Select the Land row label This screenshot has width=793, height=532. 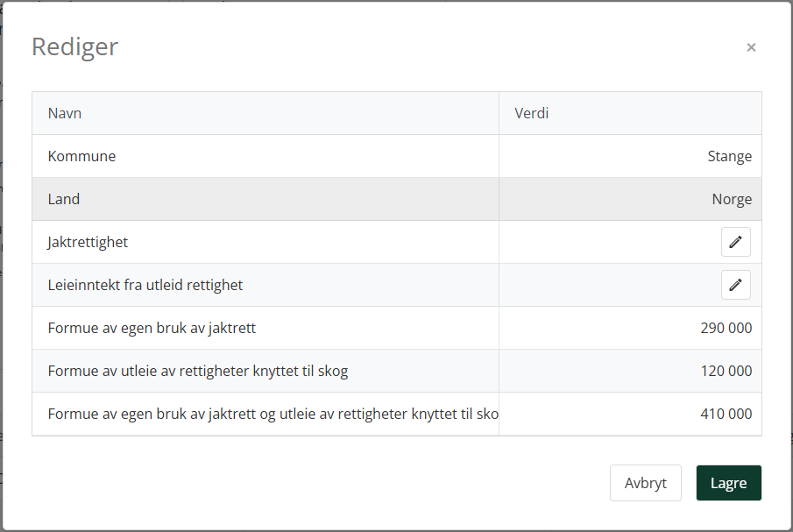point(64,199)
